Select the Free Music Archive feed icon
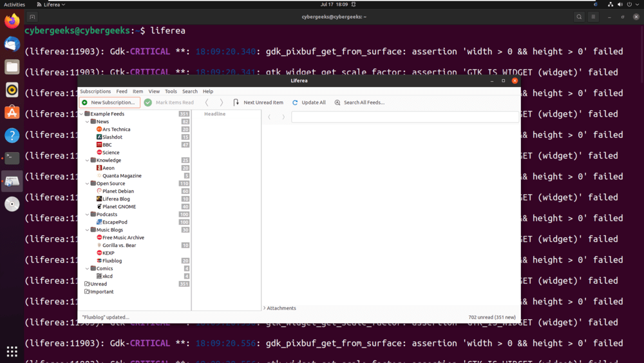This screenshot has width=644, height=363. coord(99,238)
